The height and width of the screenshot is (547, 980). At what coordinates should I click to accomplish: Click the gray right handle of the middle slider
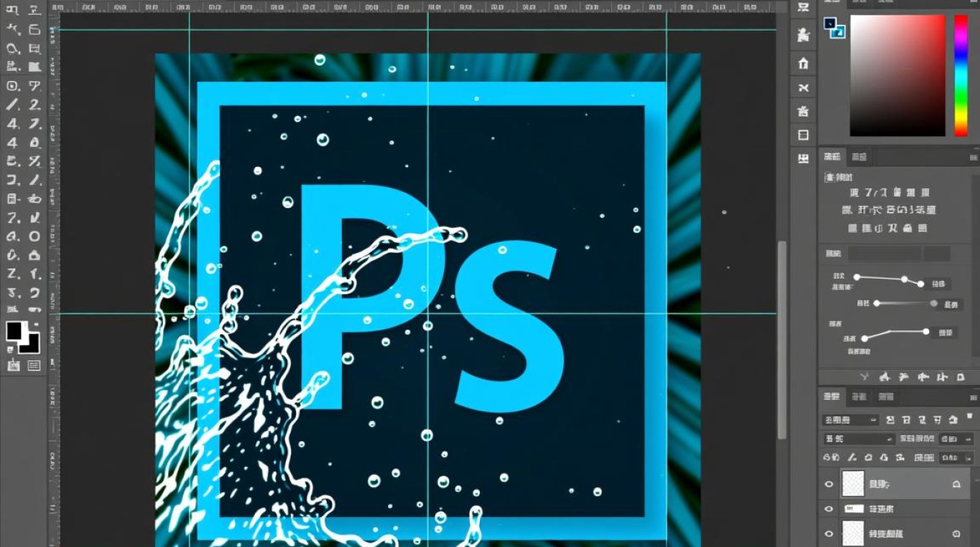(x=933, y=303)
